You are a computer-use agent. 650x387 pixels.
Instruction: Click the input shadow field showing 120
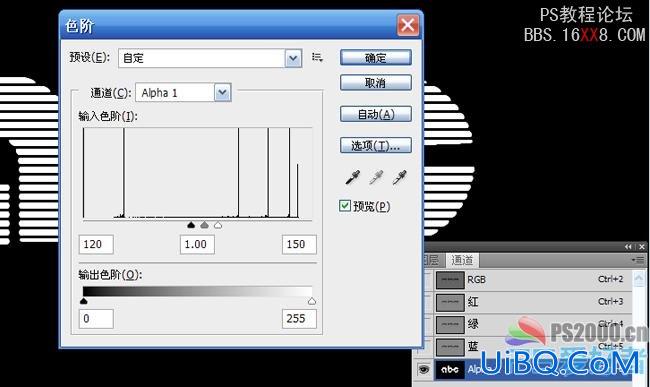click(x=96, y=244)
